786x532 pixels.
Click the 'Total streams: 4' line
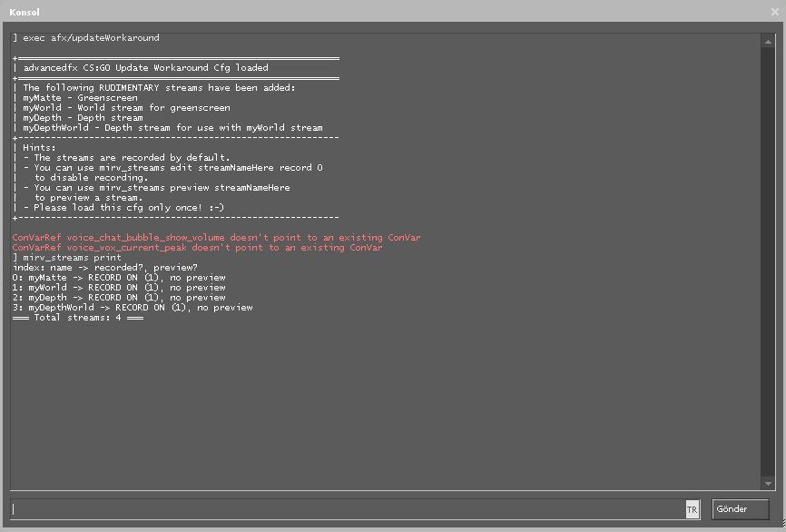point(78,318)
